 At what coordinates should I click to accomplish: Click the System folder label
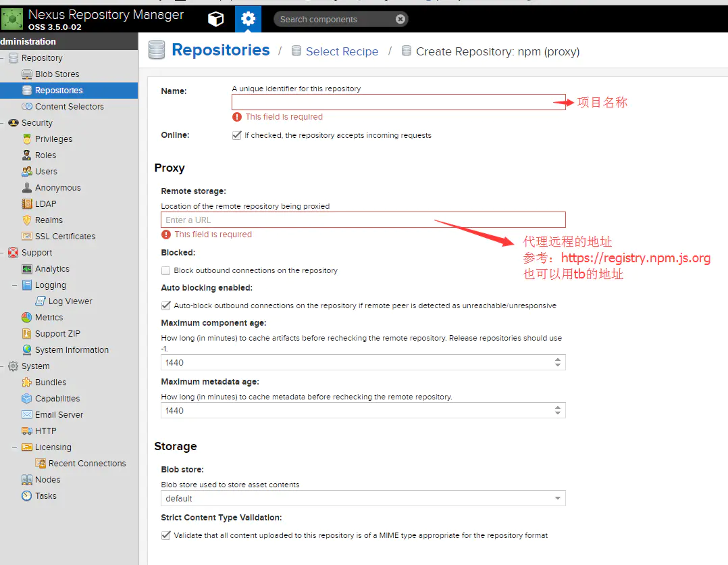(35, 366)
